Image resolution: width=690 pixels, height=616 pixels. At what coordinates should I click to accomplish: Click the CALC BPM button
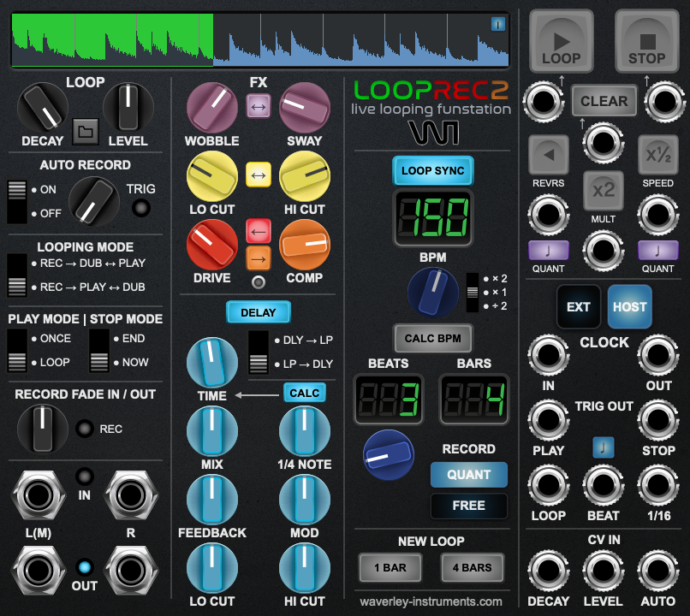433,338
